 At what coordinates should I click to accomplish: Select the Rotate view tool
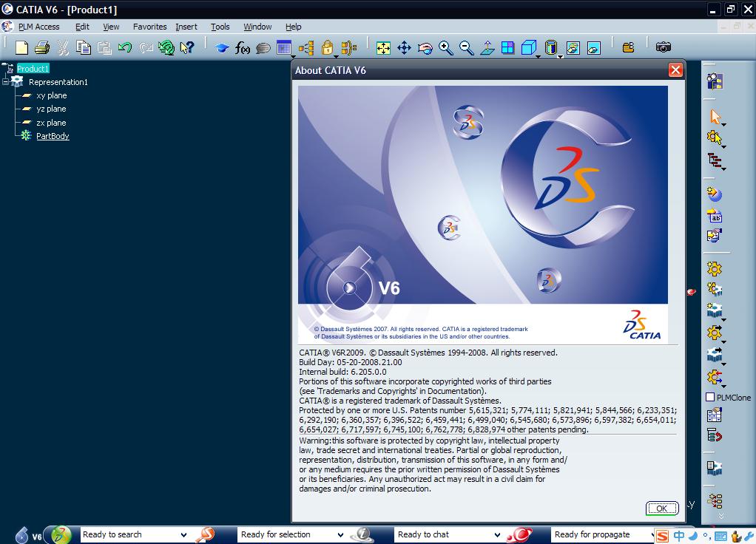click(425, 48)
